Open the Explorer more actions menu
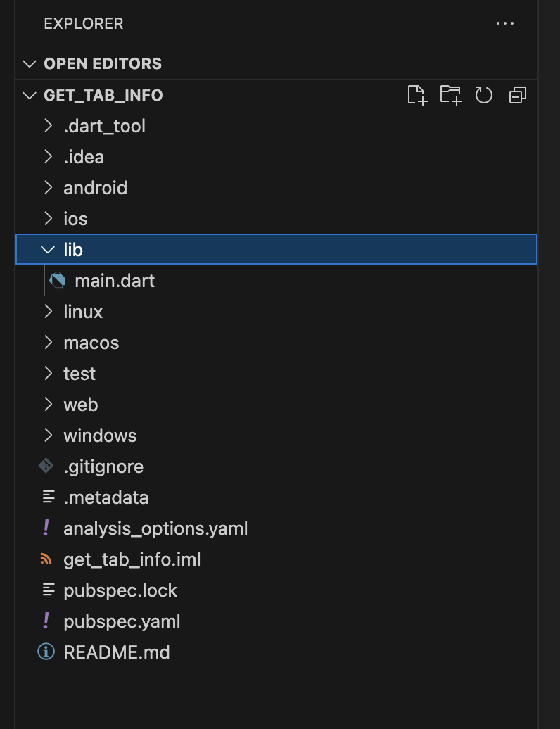The width and height of the screenshot is (560, 729). tap(505, 23)
